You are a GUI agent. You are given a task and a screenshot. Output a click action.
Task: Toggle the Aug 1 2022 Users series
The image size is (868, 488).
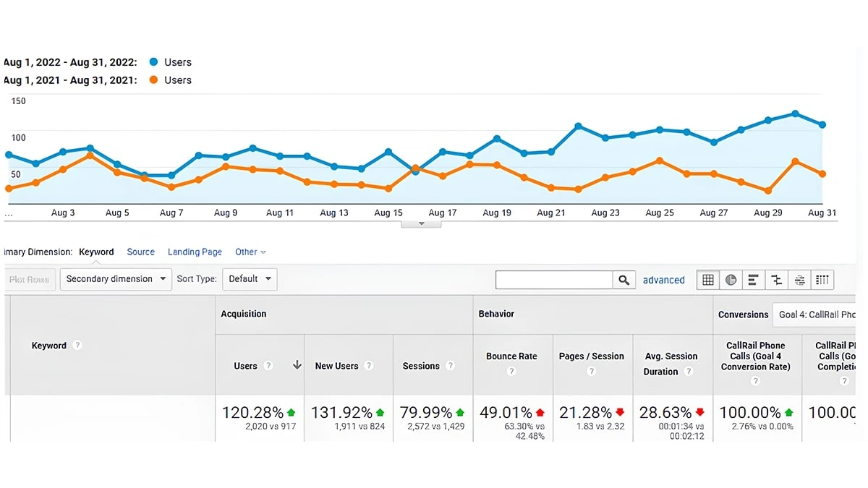pos(171,62)
